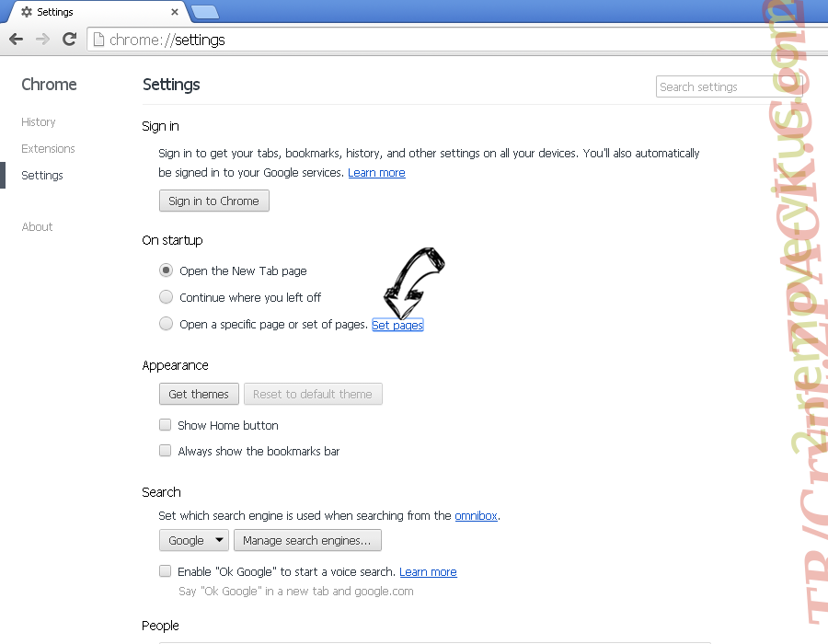828x644 pixels.
Task: Enable "Ok Google" voice search checkbox
Action: tap(166, 570)
